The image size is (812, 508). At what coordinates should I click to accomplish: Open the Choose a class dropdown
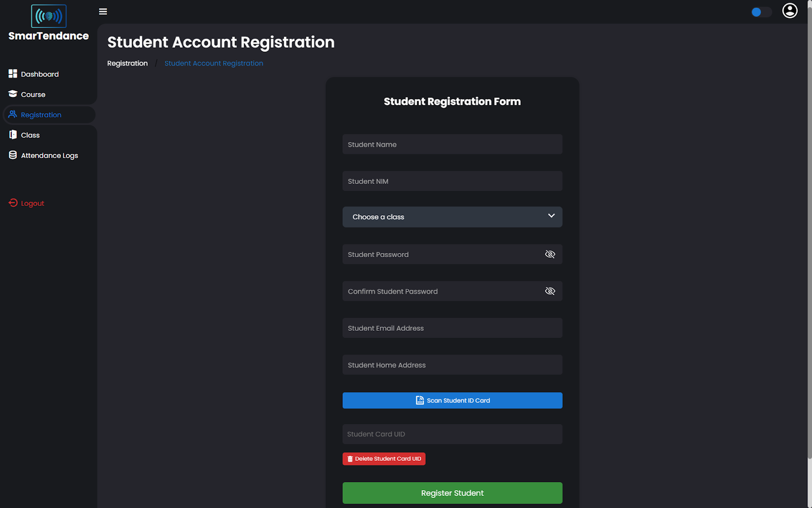(x=452, y=217)
